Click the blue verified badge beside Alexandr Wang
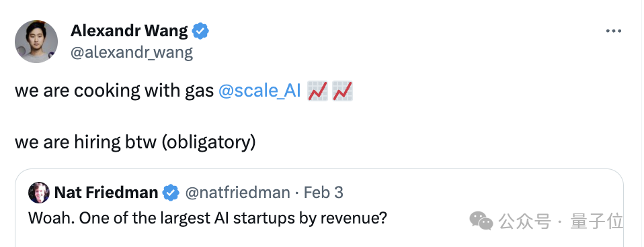The height and width of the screenshot is (247, 644). 200,31
